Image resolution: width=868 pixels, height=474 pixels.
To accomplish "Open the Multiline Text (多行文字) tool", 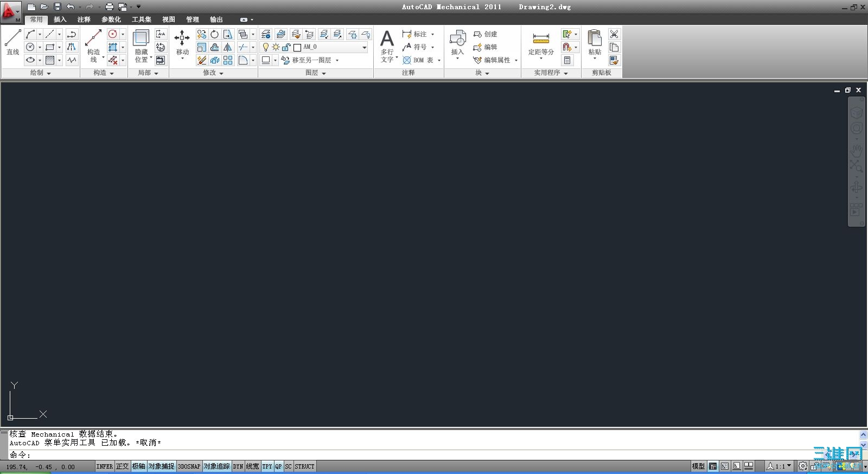I will 387,46.
